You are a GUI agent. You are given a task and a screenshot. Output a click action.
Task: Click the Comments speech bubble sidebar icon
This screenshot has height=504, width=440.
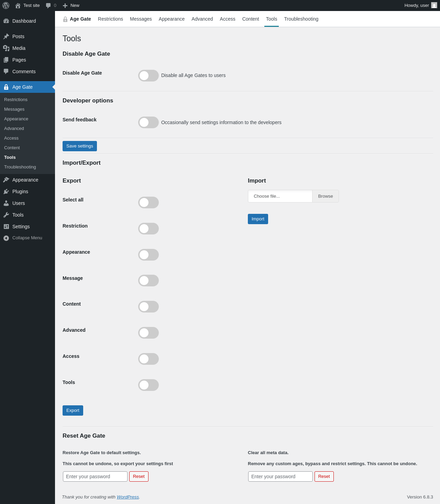point(6,72)
